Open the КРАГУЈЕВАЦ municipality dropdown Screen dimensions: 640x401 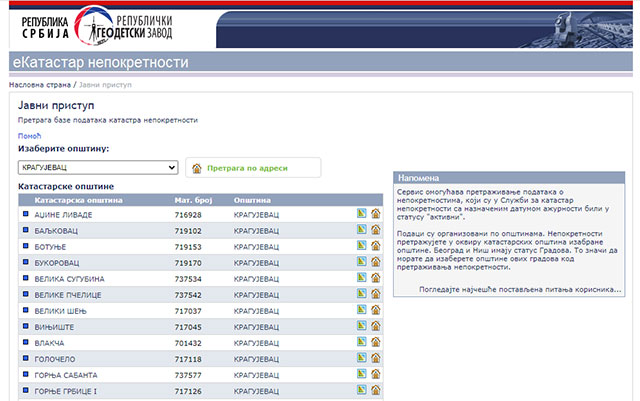tap(98, 168)
